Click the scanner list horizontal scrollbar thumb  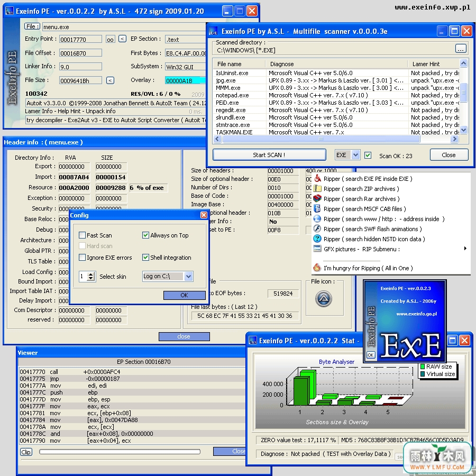tap(321, 139)
